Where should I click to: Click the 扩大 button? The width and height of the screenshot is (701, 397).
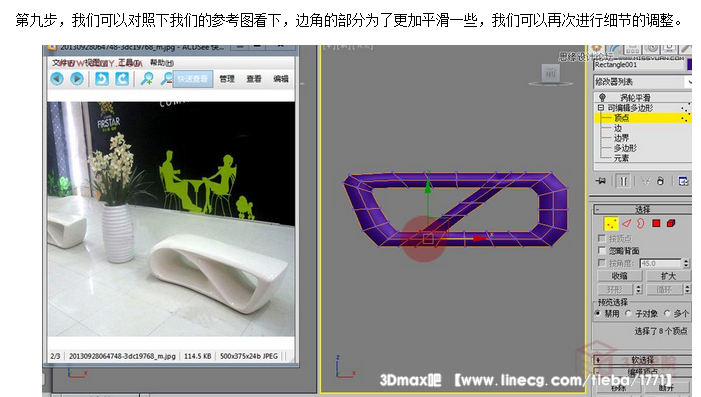pos(668,276)
